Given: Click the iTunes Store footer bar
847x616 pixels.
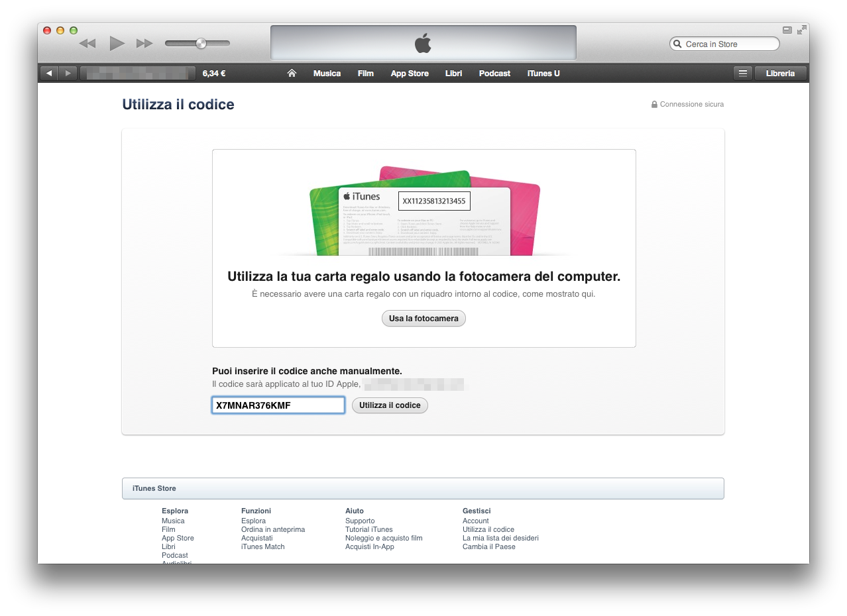Looking at the screenshot, I should tap(423, 489).
